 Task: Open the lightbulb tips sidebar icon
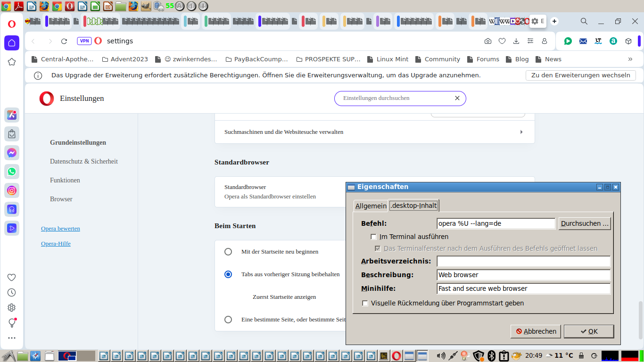(12, 322)
